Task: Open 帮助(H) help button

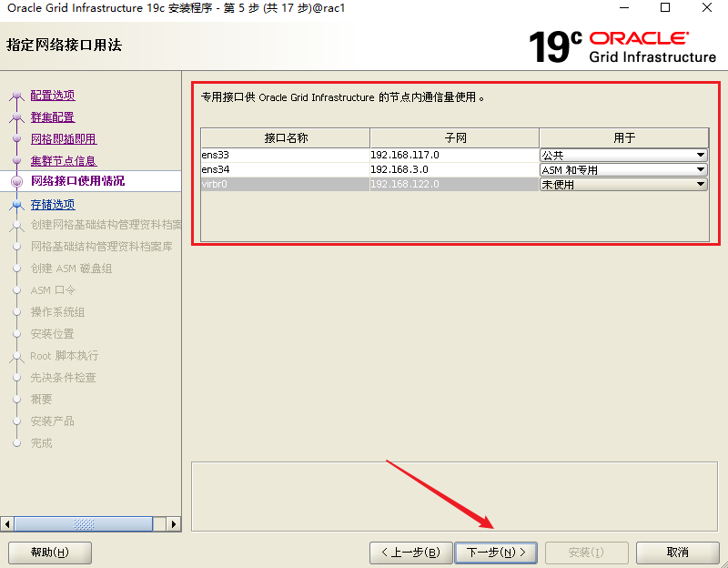Action: click(x=49, y=553)
